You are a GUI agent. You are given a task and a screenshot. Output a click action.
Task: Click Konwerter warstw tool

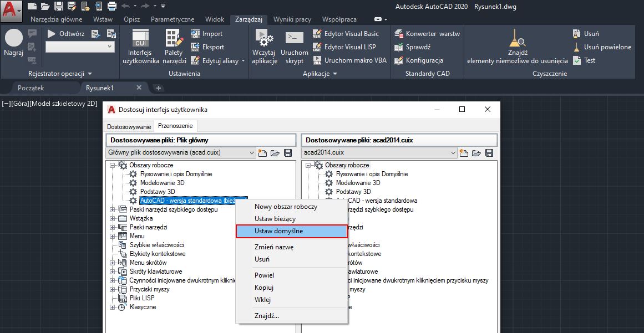tap(427, 34)
